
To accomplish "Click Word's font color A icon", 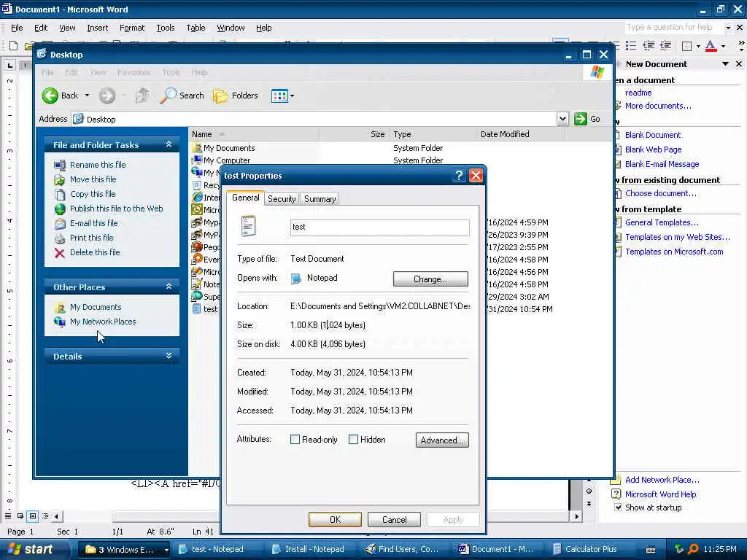I will 711,46.
